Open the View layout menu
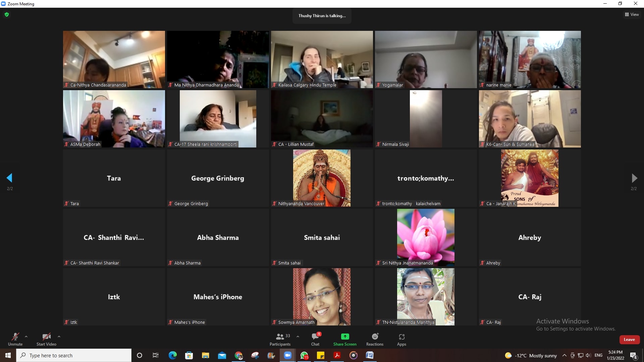This screenshot has height=362, width=644. (x=632, y=14)
